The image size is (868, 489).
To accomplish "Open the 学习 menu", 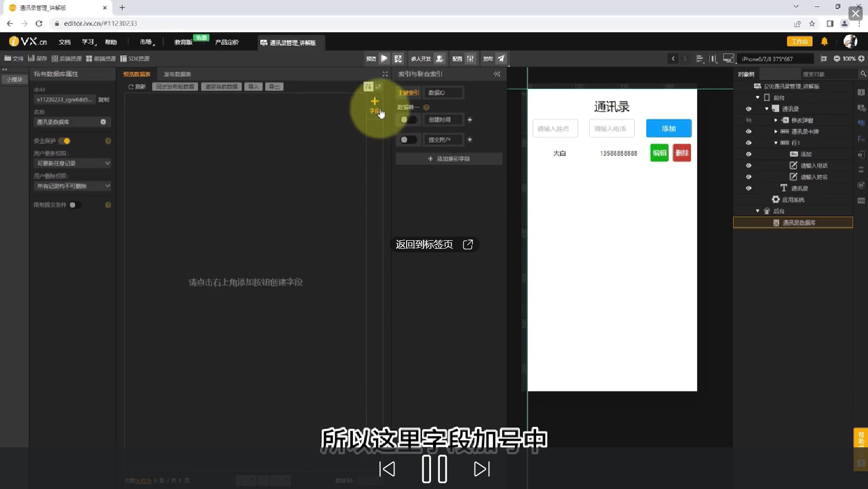I will [x=88, y=42].
